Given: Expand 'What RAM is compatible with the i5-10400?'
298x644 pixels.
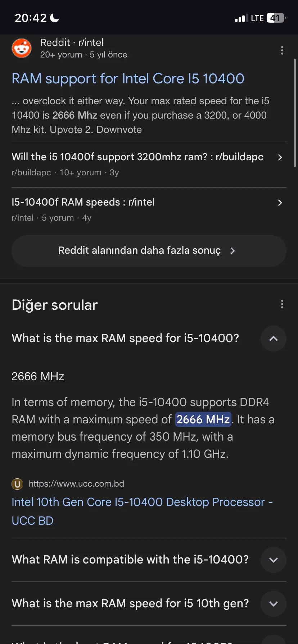Looking at the screenshot, I should (x=273, y=560).
